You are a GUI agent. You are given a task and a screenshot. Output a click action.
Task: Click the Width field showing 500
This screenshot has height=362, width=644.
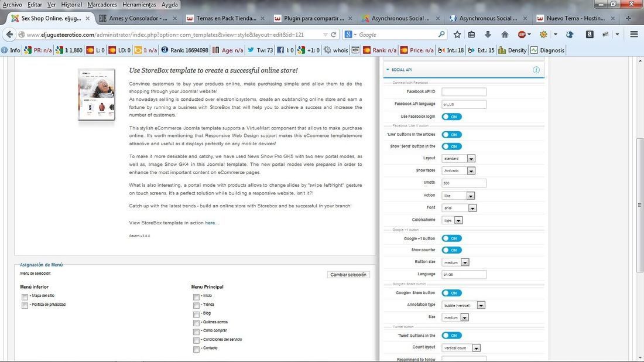[x=464, y=183]
